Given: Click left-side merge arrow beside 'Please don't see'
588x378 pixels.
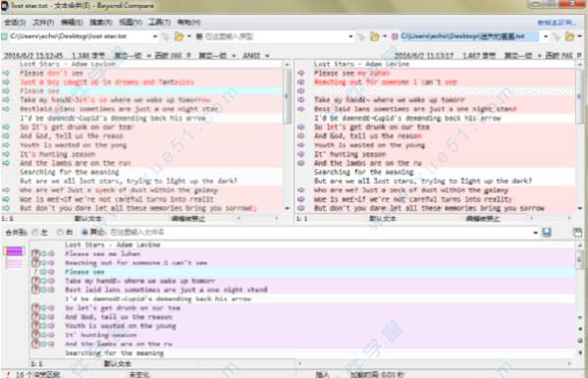Looking at the screenshot, I should tap(6, 73).
